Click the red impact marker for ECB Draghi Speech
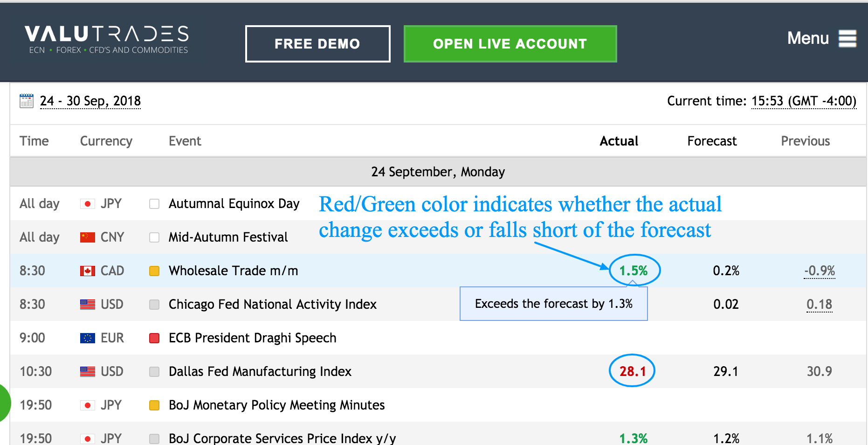 click(x=154, y=338)
